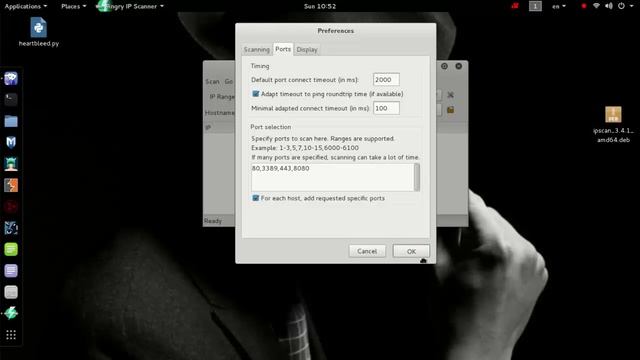Click the Ready status text
This screenshot has height=360, width=640.
213,221
